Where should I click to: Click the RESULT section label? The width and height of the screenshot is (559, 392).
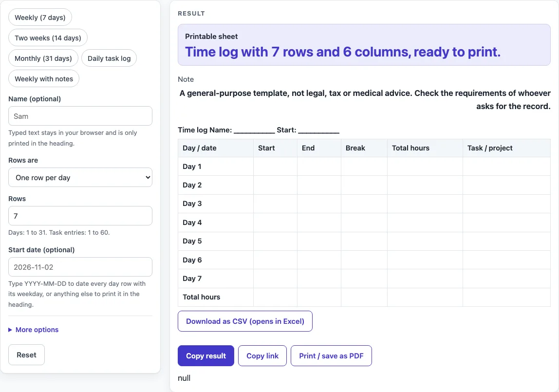191,14
